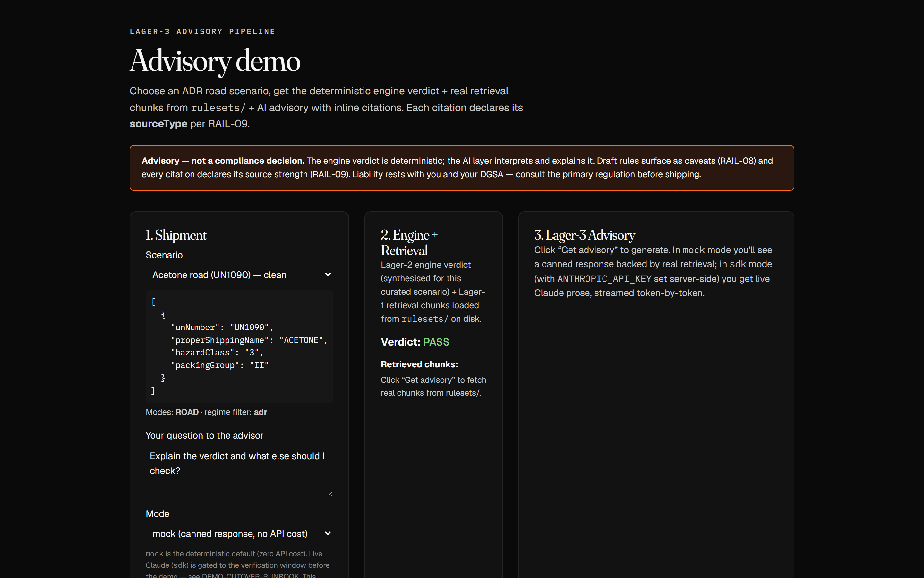The image size is (924, 578).
Task: Click the "Retrieved chunks:" subheading
Action: coord(419,364)
